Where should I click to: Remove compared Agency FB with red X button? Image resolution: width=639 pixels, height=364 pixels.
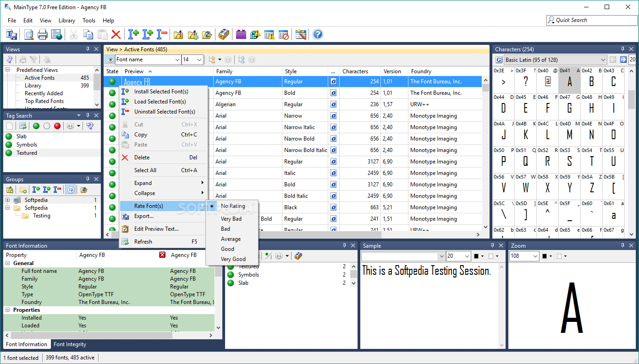[x=162, y=255]
